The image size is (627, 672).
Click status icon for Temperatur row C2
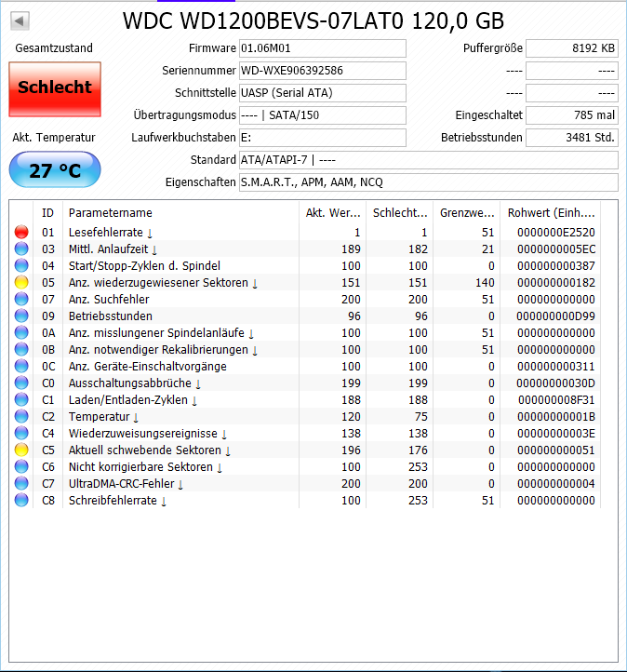coord(21,416)
